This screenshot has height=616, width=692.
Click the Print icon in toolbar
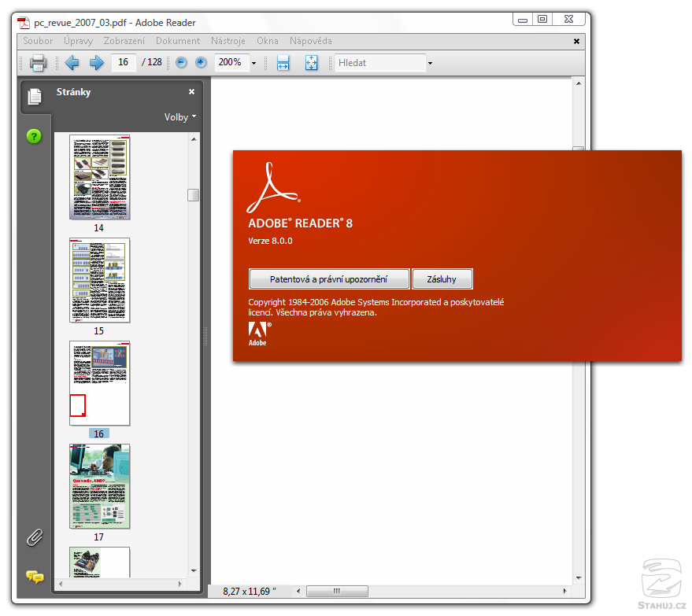(x=38, y=63)
